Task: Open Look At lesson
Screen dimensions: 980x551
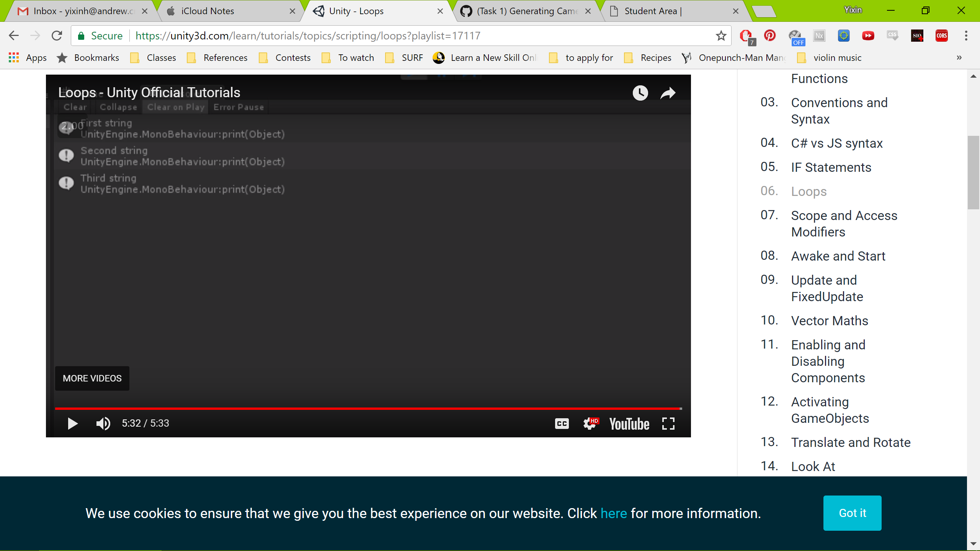Action: 813,467
